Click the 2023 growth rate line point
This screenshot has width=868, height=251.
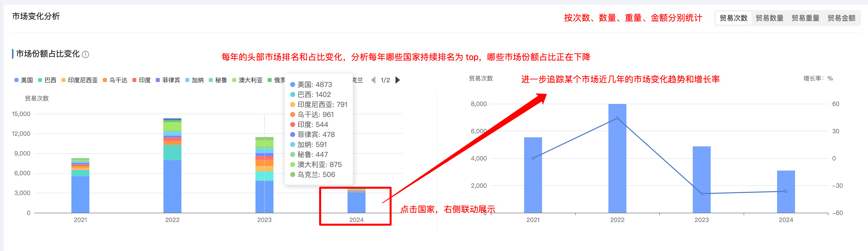click(701, 194)
